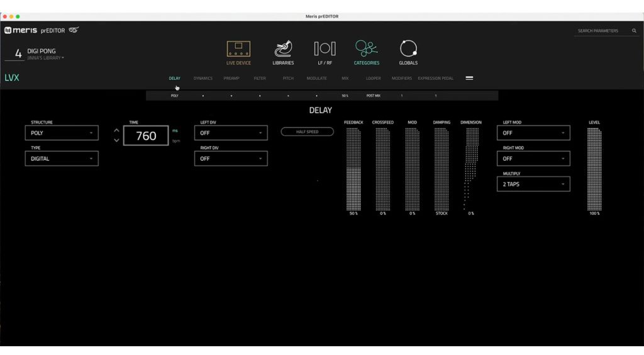Image resolution: width=644 pixels, height=355 pixels.
Task: Adjust the Feedback slider
Action: (x=353, y=169)
